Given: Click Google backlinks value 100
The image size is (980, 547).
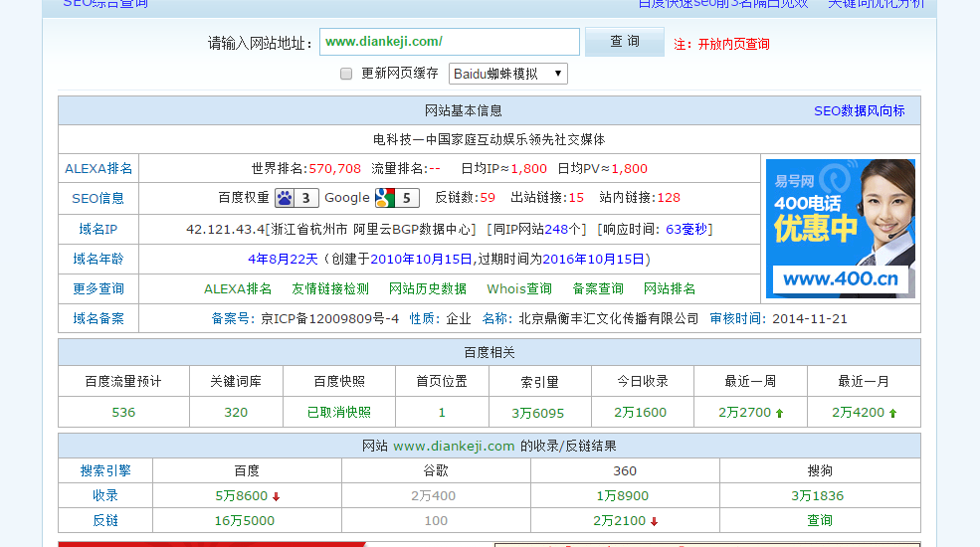Looking at the screenshot, I should pyautogui.click(x=436, y=521).
